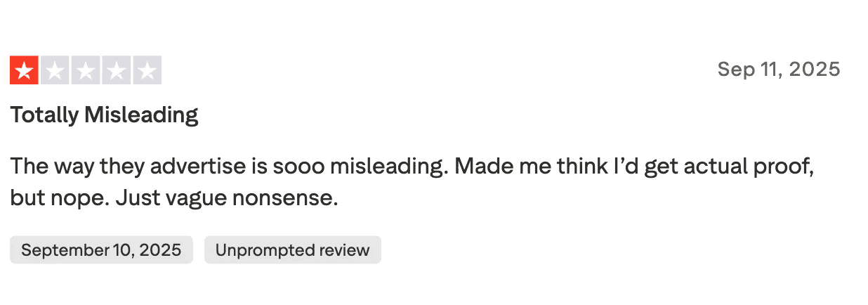Click the second grey rating star

[55, 70]
